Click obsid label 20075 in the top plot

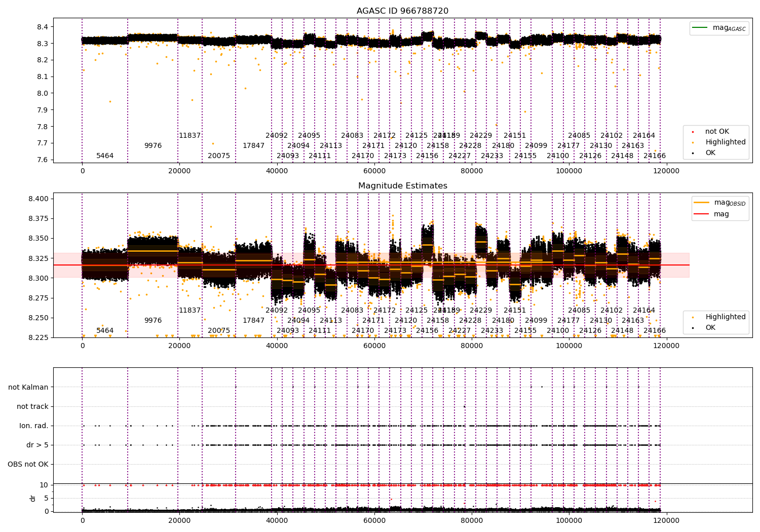pos(219,156)
